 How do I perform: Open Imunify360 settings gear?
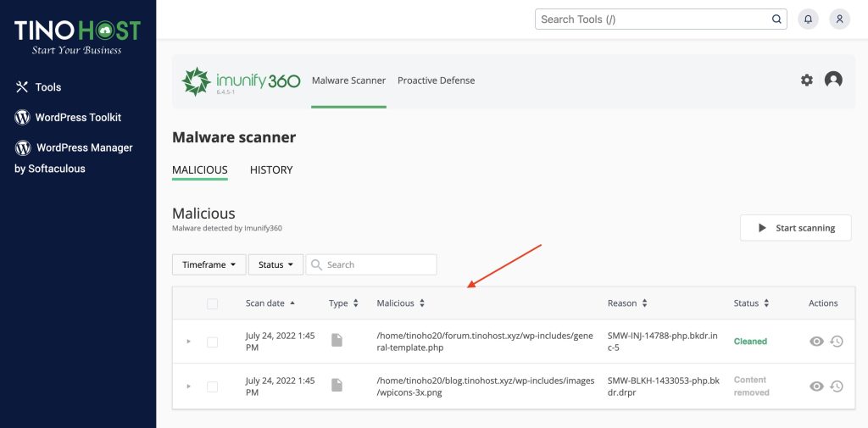coord(807,81)
